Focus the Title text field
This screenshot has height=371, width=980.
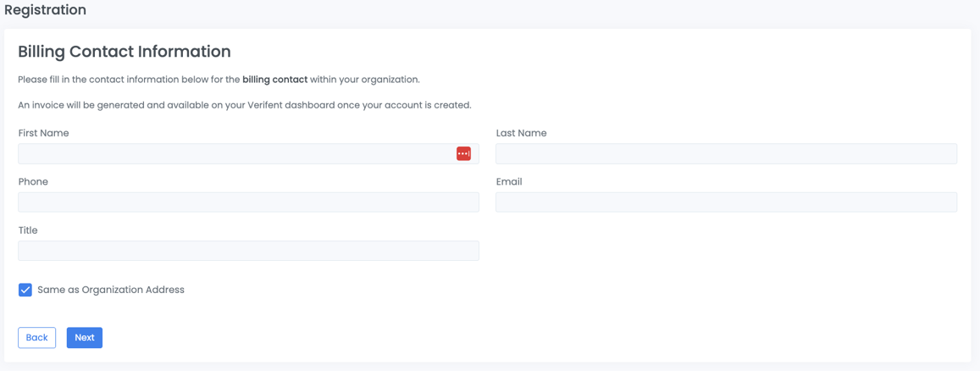tap(248, 251)
